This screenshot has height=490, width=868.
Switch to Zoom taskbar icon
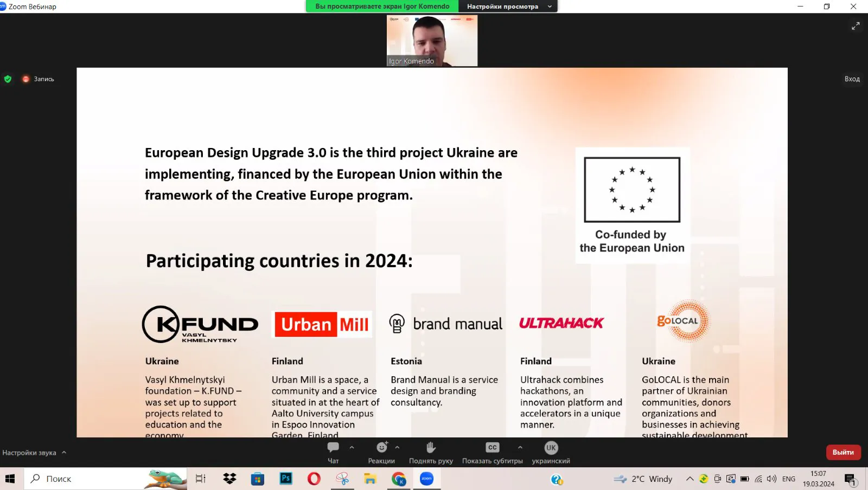427,479
